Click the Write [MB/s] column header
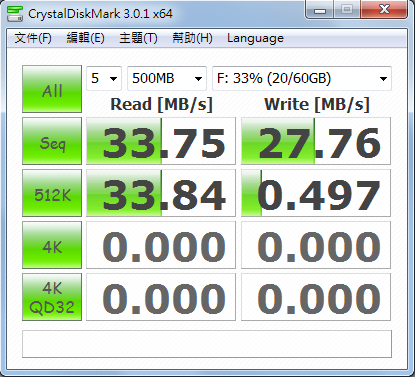Image resolution: width=415 pixels, height=377 pixels. 317,104
